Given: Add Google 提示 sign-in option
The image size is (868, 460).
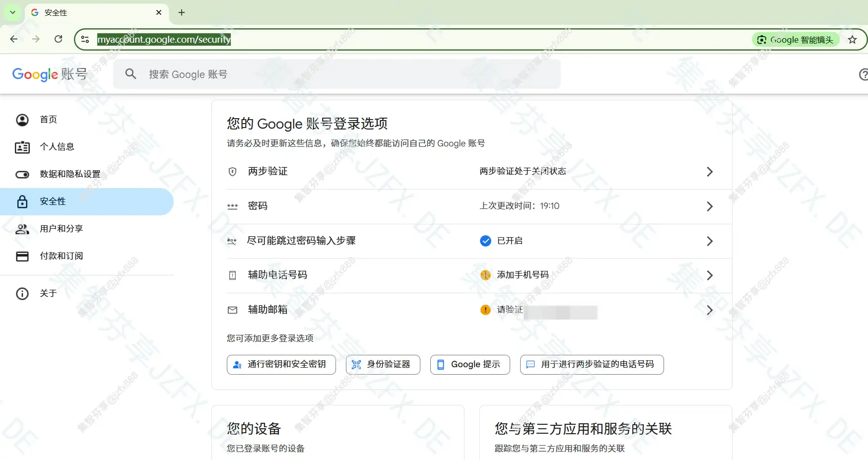Looking at the screenshot, I should [x=470, y=365].
